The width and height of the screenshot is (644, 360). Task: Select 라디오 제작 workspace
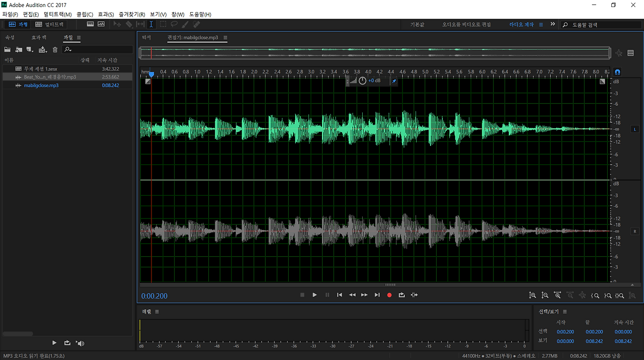pos(521,24)
